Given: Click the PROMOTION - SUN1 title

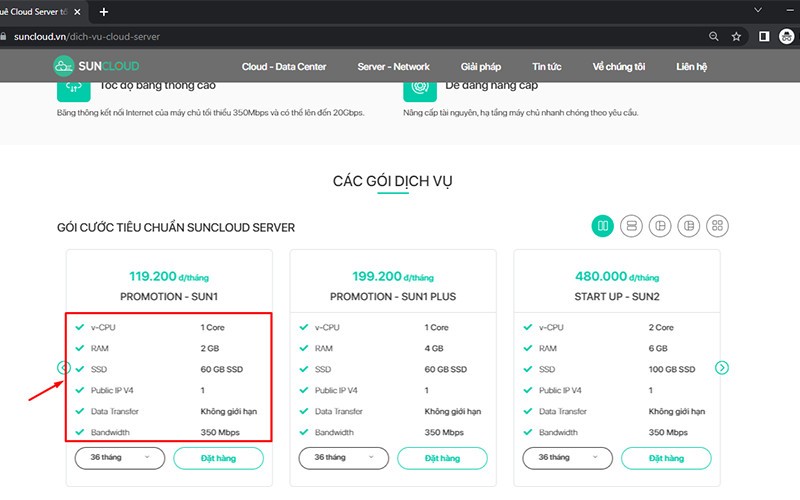Looking at the screenshot, I should click(169, 296).
